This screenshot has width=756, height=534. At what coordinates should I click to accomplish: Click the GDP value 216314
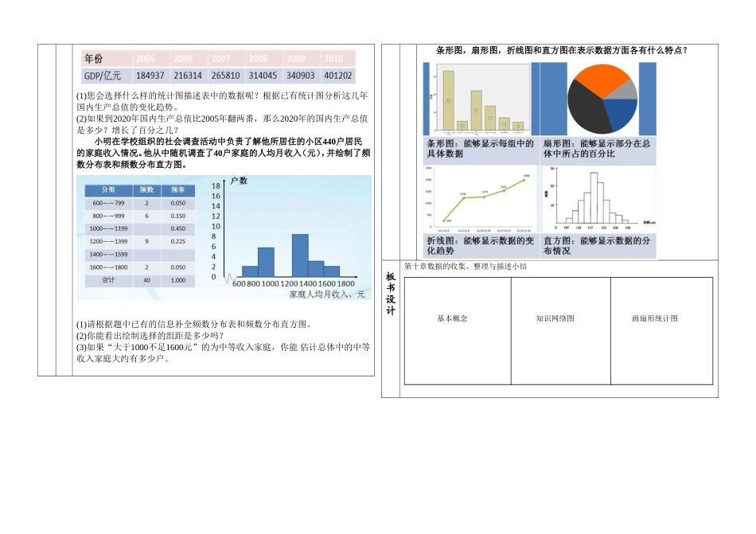coord(188,76)
